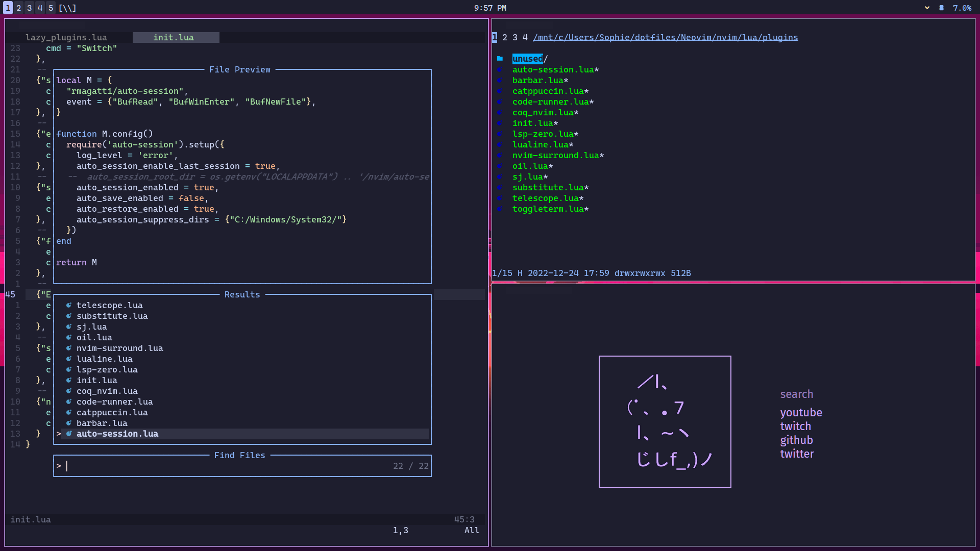Select file manager tab 2
980x551 pixels.
pos(504,37)
